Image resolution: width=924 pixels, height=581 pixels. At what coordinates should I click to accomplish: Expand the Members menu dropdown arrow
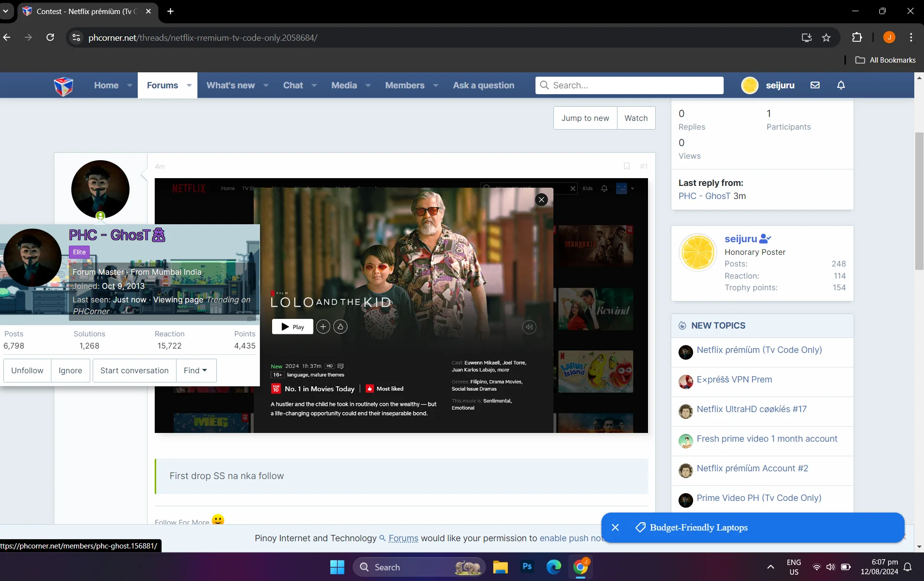pyautogui.click(x=436, y=85)
